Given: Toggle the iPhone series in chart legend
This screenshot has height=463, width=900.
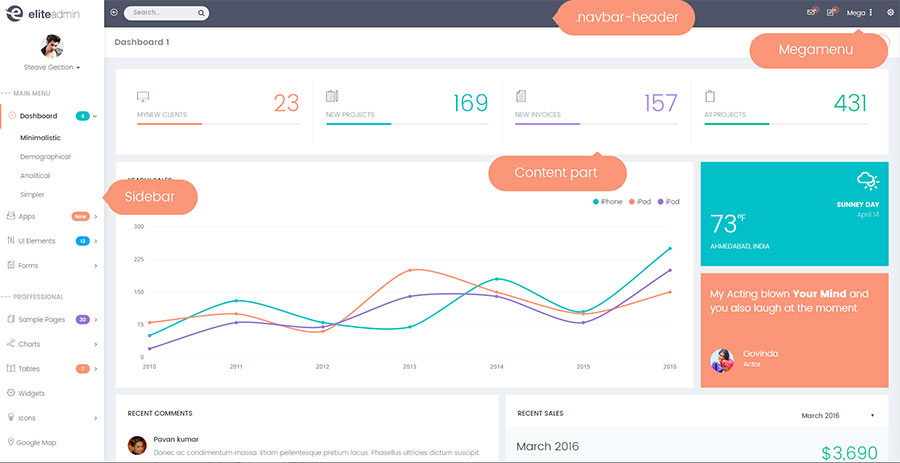Looking at the screenshot, I should click(x=607, y=202).
